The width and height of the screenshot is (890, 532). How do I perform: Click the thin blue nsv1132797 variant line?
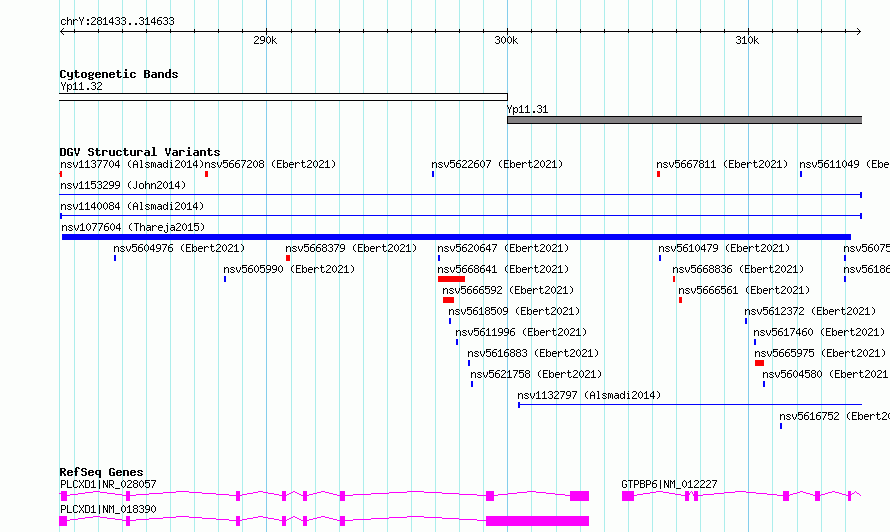coord(690,405)
